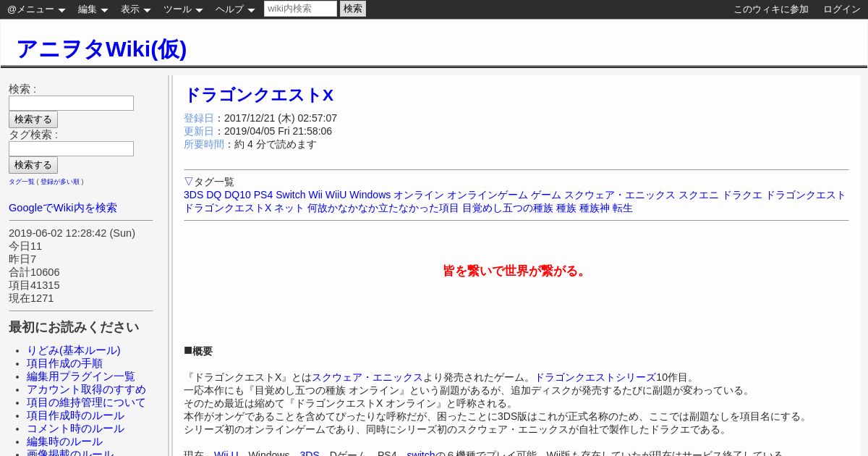Open GoogleでWiki内を検索 link
This screenshot has height=456, width=868.
pos(63,208)
